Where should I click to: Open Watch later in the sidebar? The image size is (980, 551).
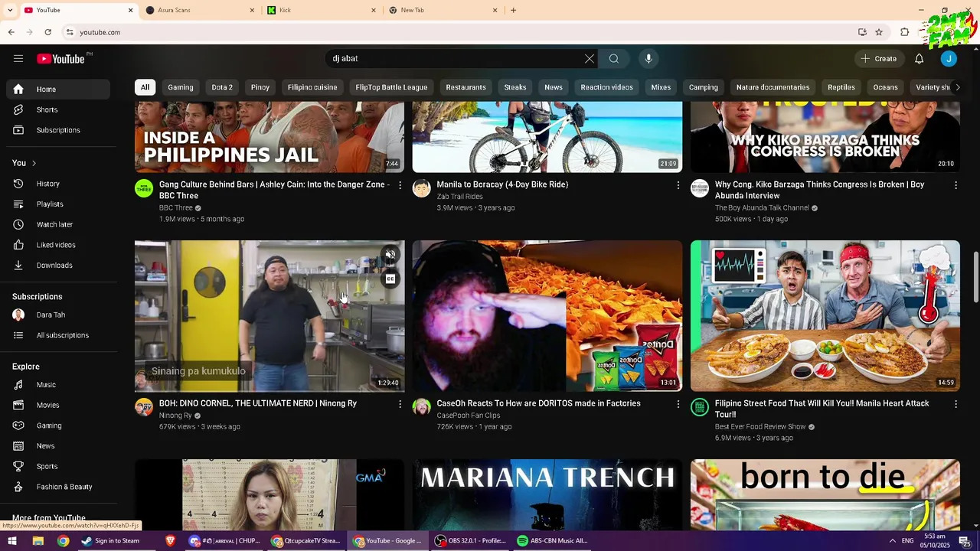point(58,224)
